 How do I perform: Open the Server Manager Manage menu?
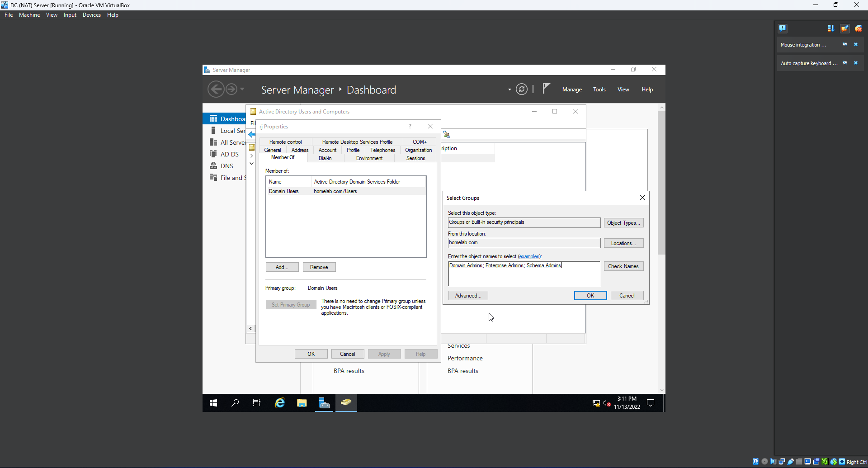tap(572, 90)
